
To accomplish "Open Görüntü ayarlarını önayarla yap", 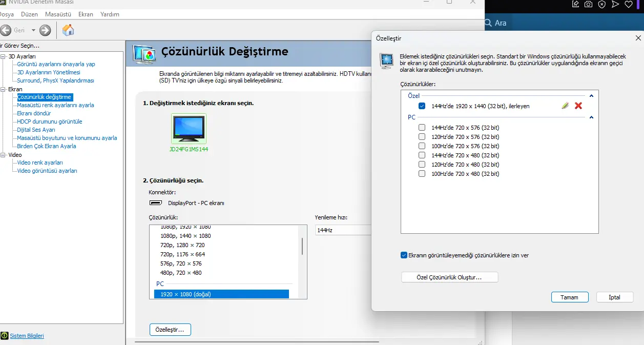I will [x=56, y=64].
